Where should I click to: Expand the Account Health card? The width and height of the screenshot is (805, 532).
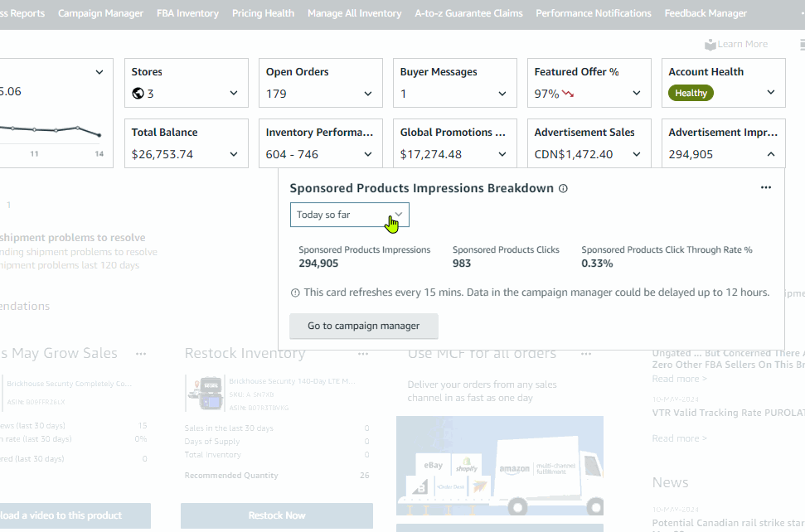pyautogui.click(x=771, y=92)
